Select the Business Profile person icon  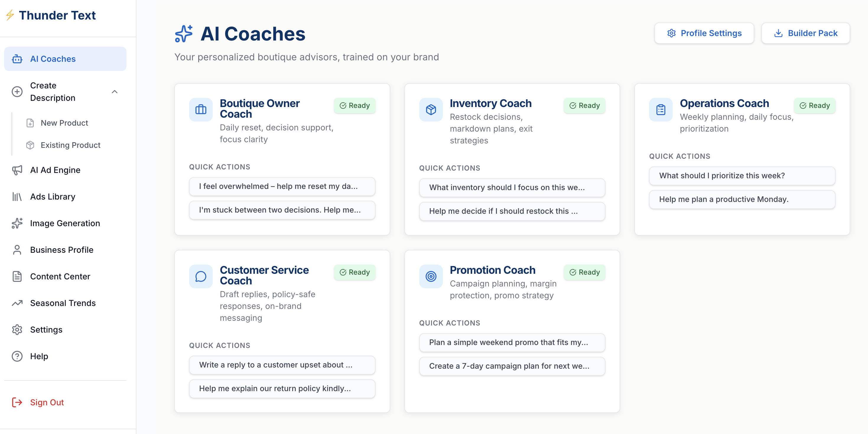pyautogui.click(x=17, y=250)
